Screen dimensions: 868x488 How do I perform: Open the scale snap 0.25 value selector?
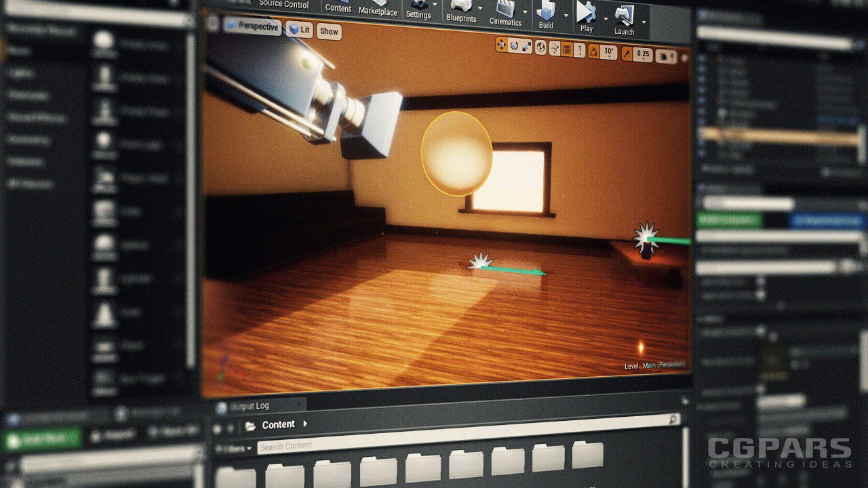coord(643,54)
